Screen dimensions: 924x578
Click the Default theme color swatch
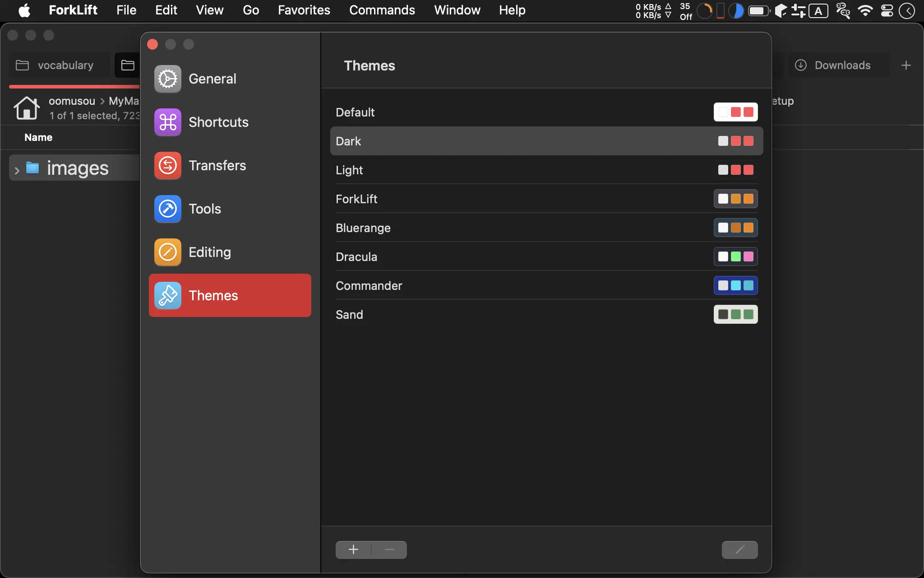(735, 112)
